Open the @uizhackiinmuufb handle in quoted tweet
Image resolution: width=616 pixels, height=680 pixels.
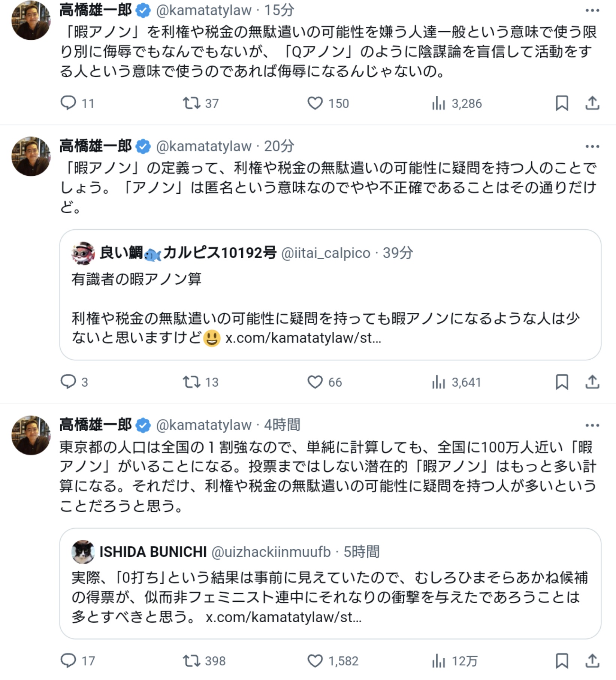click(x=271, y=552)
